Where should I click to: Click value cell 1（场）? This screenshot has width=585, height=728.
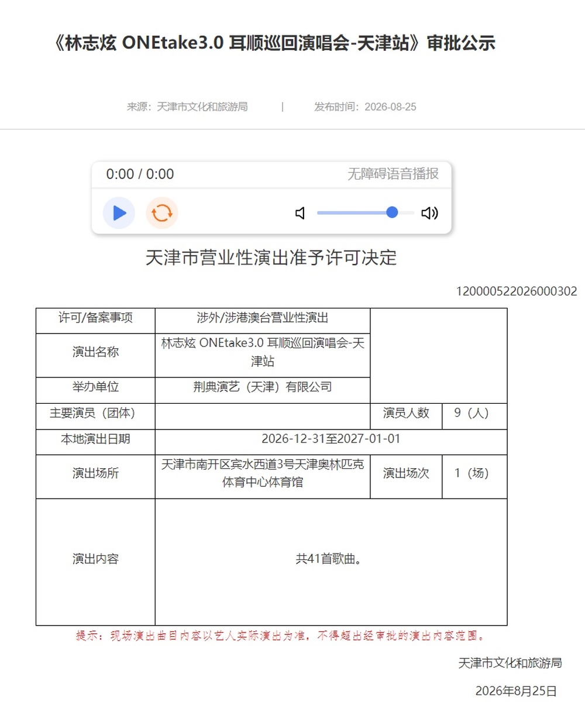pyautogui.click(x=474, y=476)
